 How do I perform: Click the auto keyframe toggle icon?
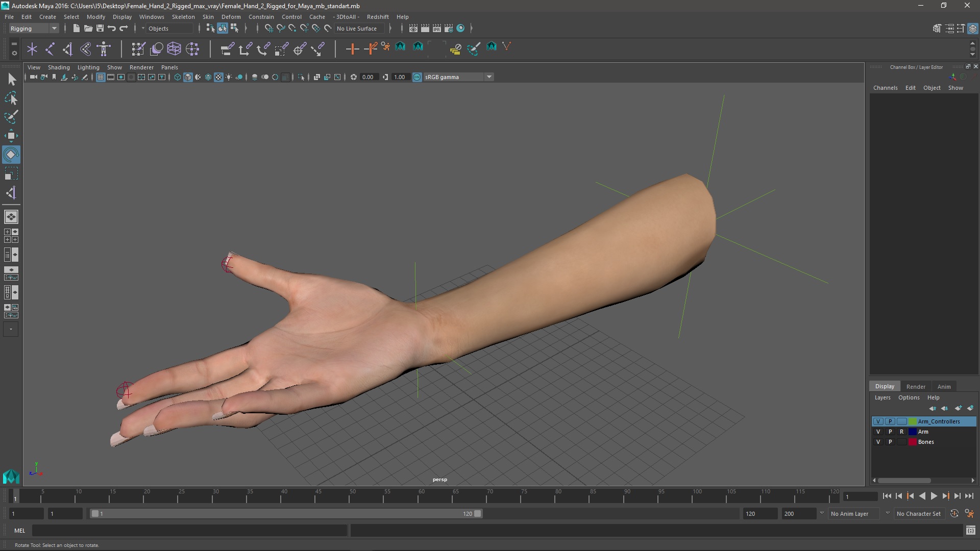(x=954, y=514)
